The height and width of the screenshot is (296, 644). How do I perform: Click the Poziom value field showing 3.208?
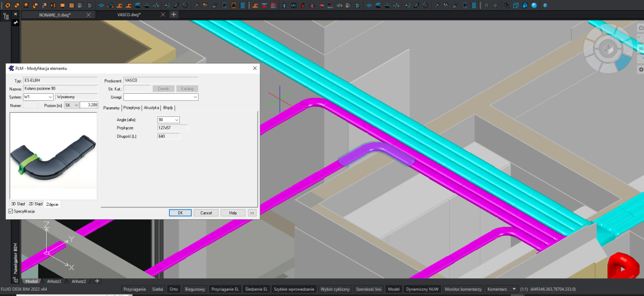pyautogui.click(x=89, y=106)
